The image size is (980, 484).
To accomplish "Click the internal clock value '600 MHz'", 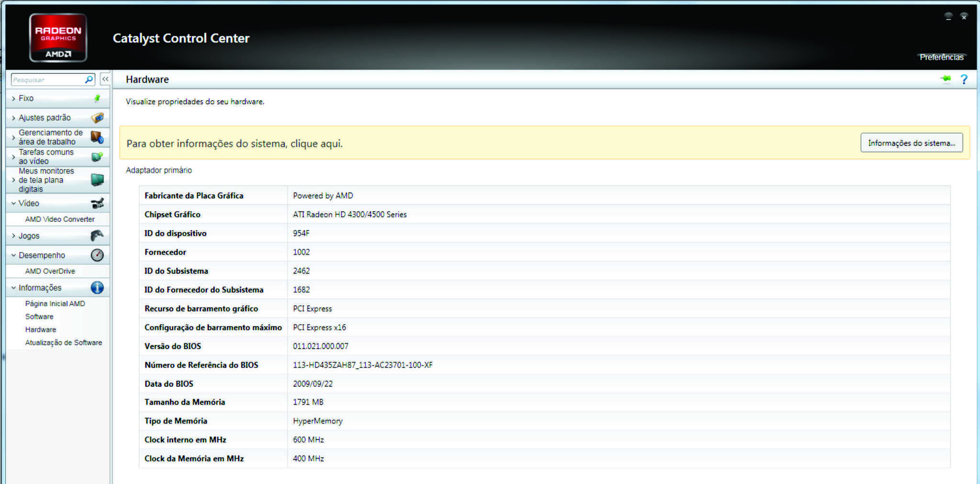I will pyautogui.click(x=308, y=439).
